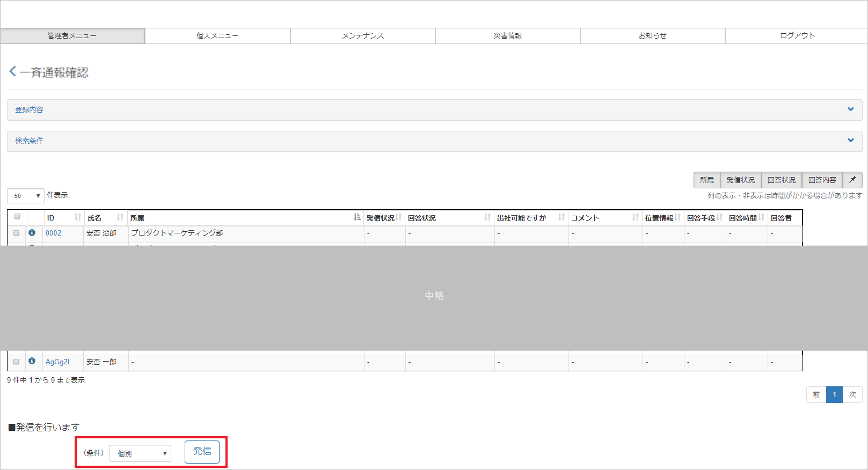Sort by コメント column
Viewport: 868px width, 470px height.
636,217
